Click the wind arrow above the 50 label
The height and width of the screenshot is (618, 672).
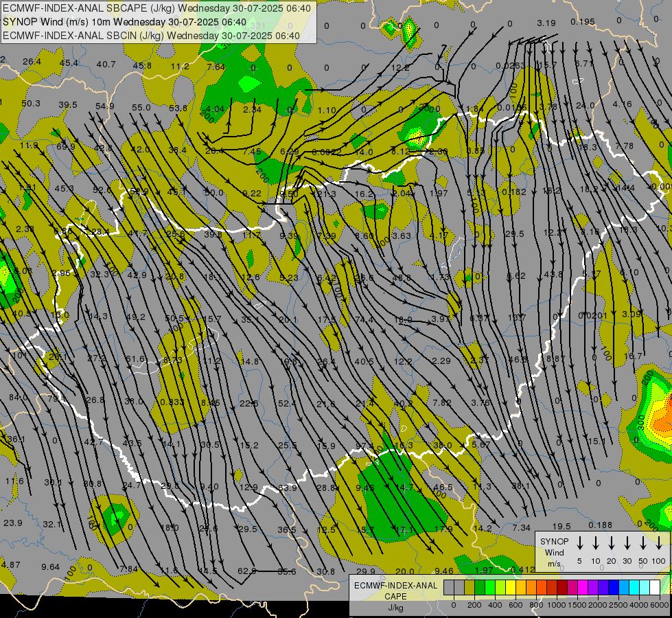pyautogui.click(x=643, y=543)
